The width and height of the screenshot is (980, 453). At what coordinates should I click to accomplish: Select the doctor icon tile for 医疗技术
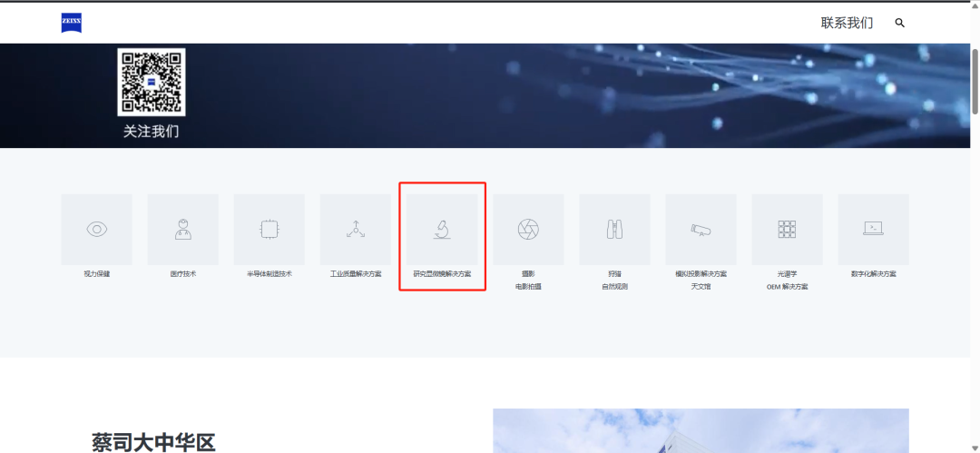(x=183, y=230)
